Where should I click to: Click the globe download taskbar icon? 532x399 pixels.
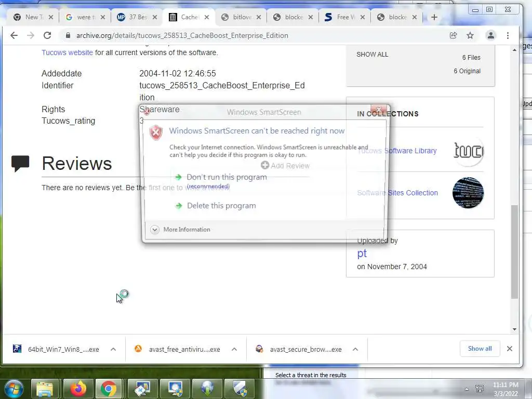[207, 389]
